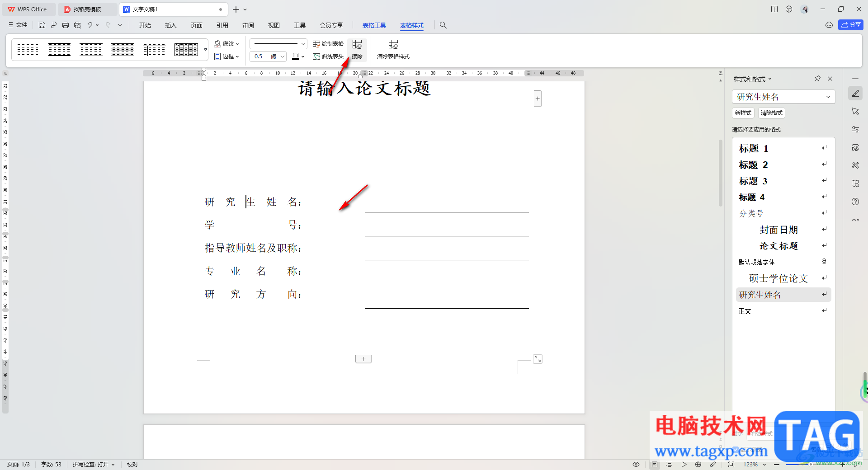
Task: Open the 边框 borders dropdown
Action: click(227, 56)
